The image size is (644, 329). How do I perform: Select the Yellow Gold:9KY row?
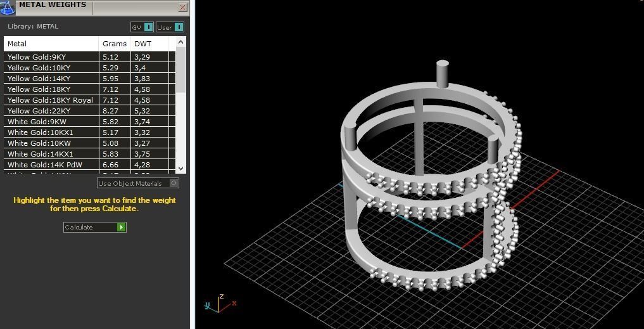click(x=89, y=57)
